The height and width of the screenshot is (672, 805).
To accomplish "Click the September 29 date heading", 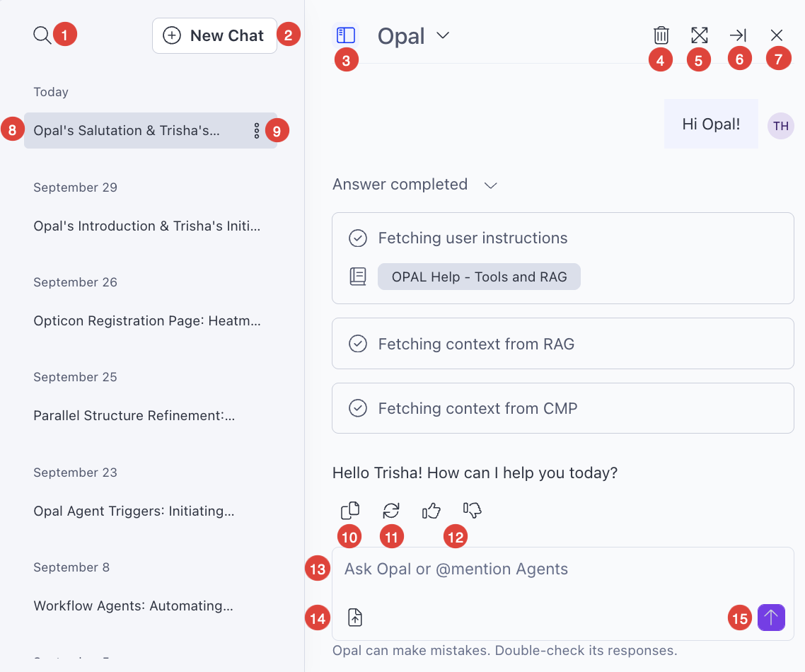I will coord(76,187).
